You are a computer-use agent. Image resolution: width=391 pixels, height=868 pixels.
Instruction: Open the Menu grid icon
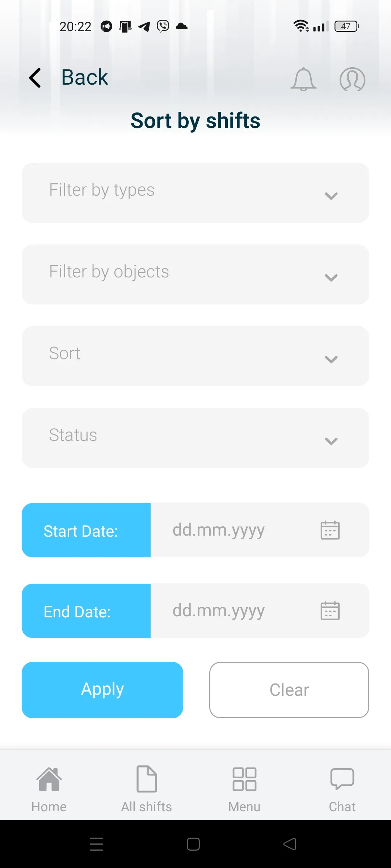tap(244, 779)
